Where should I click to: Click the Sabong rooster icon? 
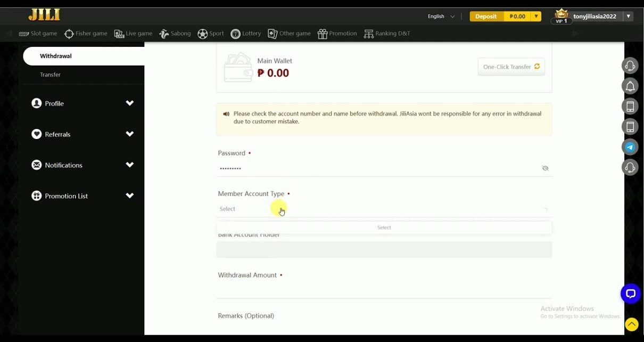(164, 34)
